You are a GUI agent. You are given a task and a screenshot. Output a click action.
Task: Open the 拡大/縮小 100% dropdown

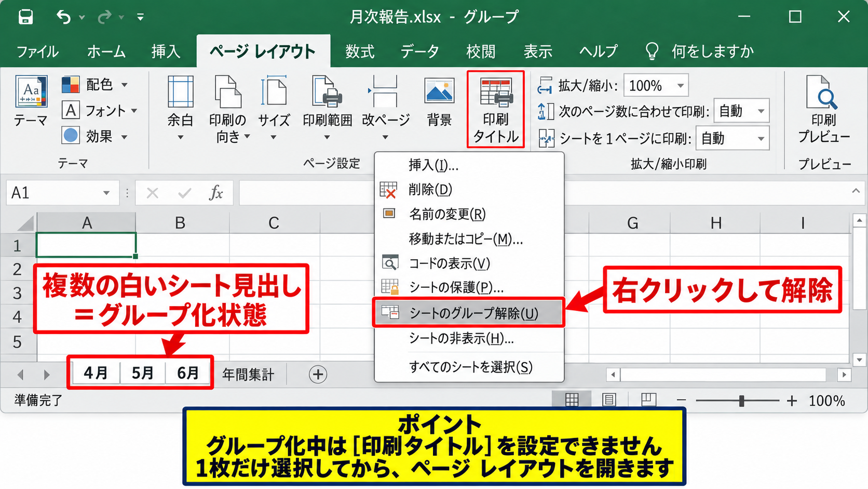point(680,86)
